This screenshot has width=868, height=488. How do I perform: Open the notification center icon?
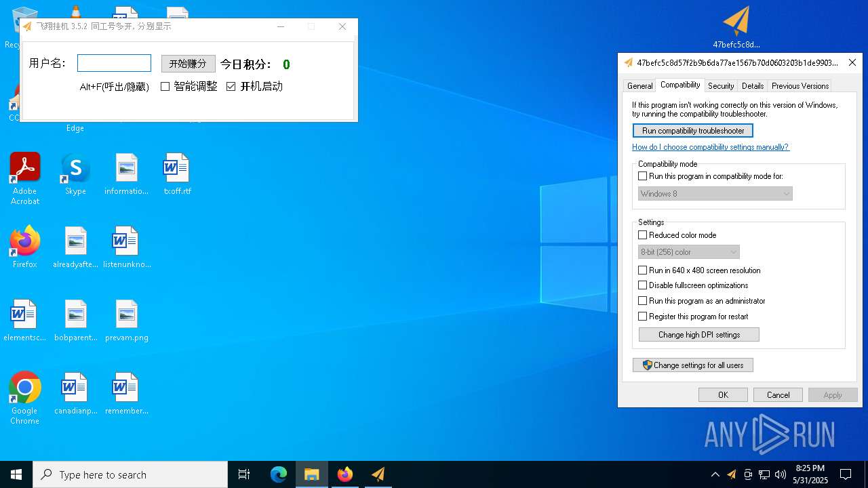[x=846, y=474]
